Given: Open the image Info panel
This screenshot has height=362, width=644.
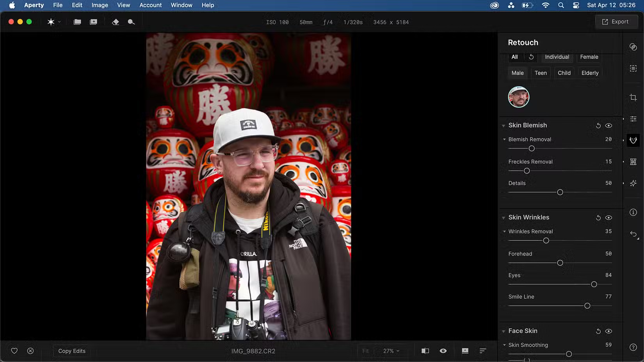Looking at the screenshot, I should point(633,212).
